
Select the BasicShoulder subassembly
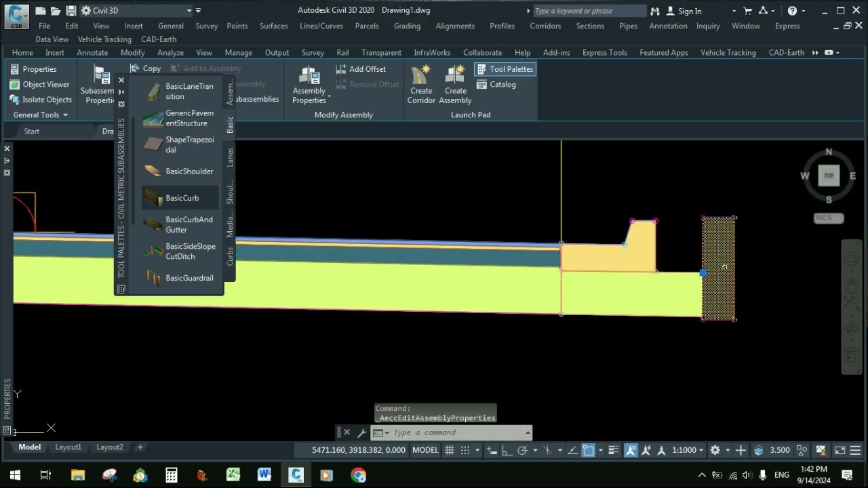[180, 171]
